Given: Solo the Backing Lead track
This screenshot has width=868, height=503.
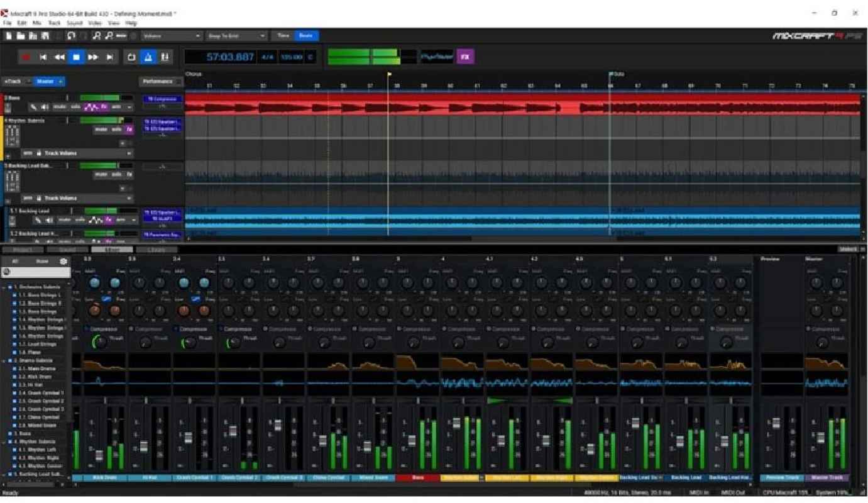Looking at the screenshot, I should point(79,219).
